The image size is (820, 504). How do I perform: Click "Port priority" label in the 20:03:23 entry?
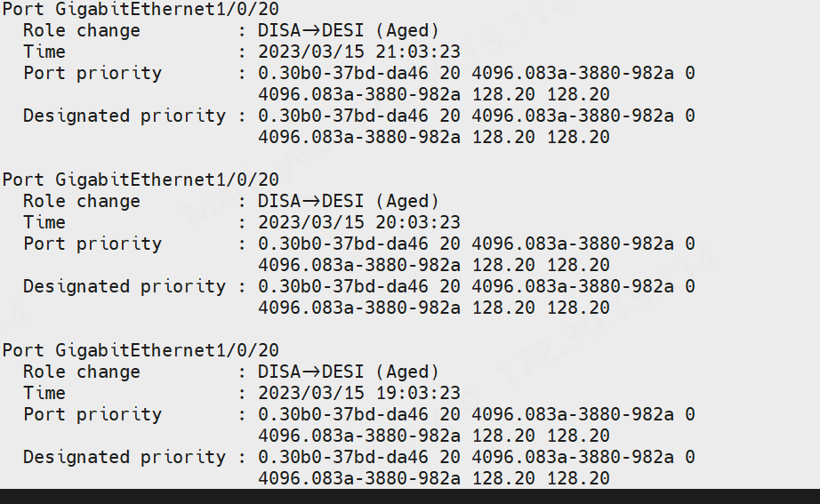(x=92, y=244)
